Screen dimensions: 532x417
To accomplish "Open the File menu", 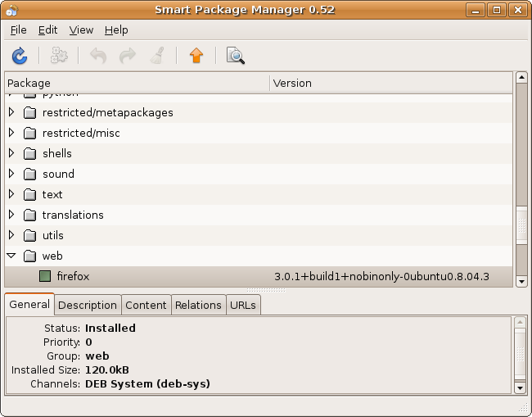I will point(18,30).
